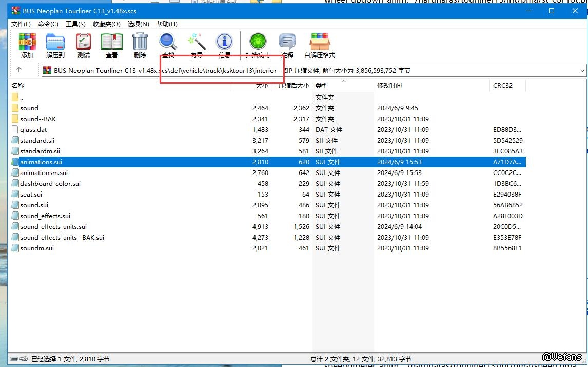Open the Options (选项) menu
This screenshot has width=588, height=367.
pyautogui.click(x=138, y=24)
